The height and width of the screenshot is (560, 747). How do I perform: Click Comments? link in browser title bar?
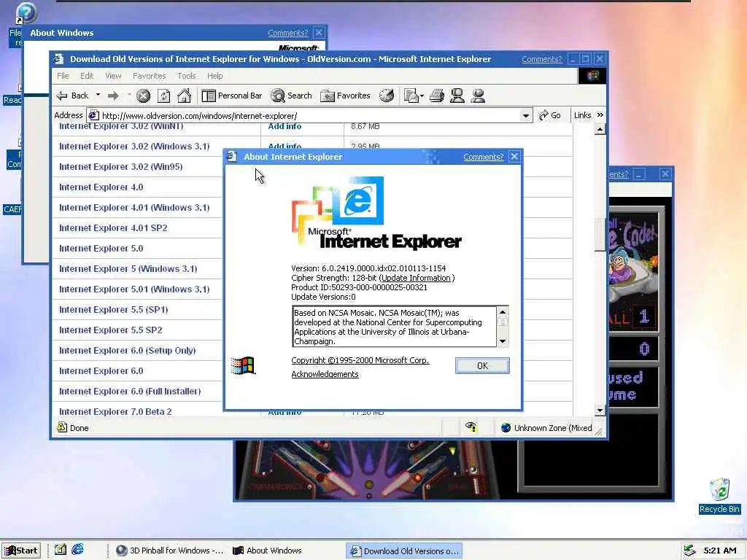coord(542,59)
